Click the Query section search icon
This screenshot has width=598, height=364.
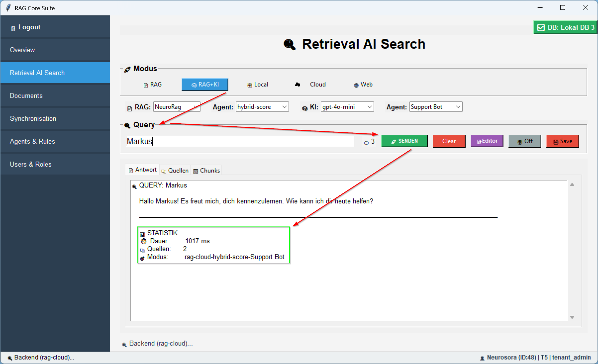coord(127,125)
